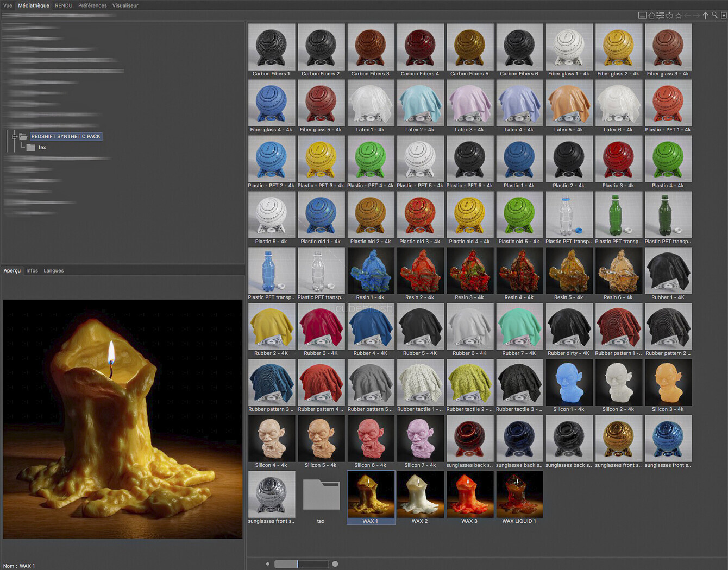Select the Fiber glass 2 - 4k material
The height and width of the screenshot is (570, 728).
(618, 50)
